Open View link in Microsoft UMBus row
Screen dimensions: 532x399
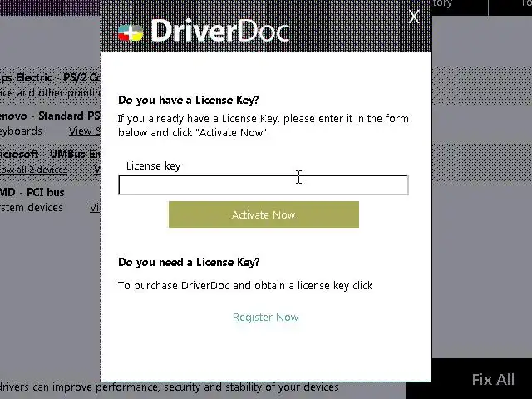click(x=97, y=169)
